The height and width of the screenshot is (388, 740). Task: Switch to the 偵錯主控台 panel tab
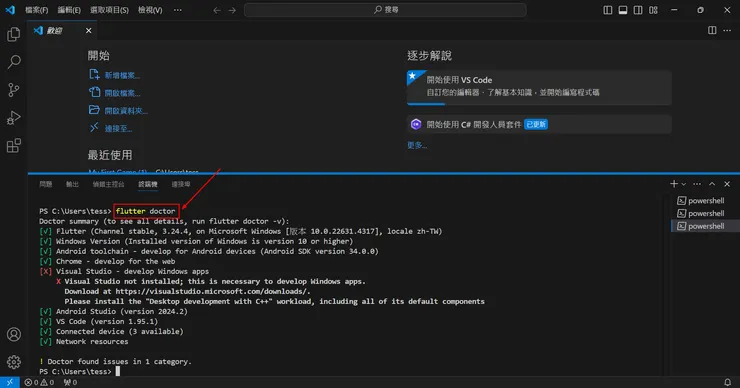point(109,184)
